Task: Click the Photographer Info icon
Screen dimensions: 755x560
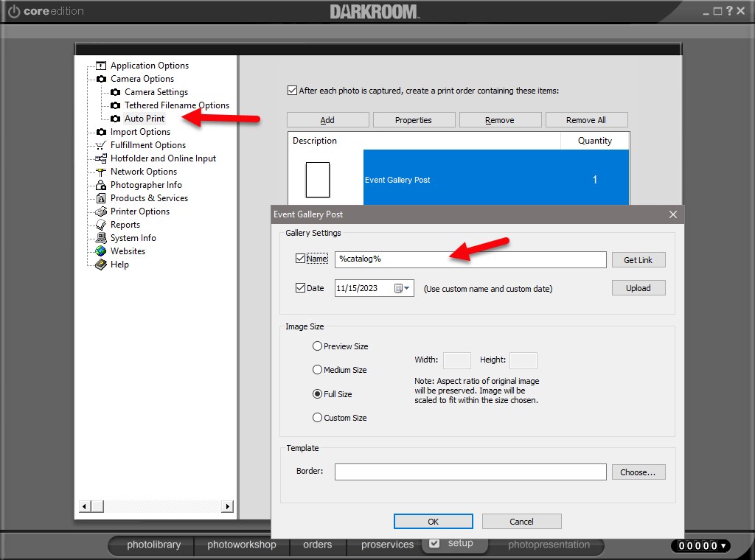Action: click(x=100, y=185)
